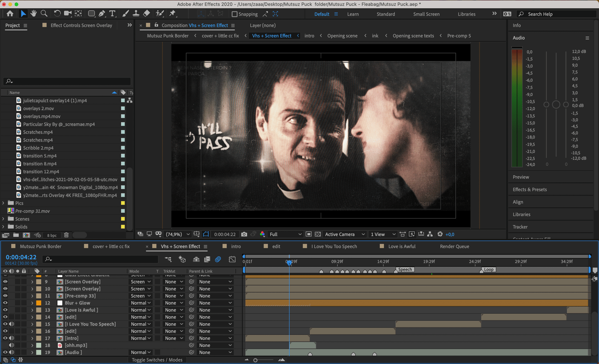Select the Puppet Pin tool
Screen dimensions: 599x364
pos(173,14)
